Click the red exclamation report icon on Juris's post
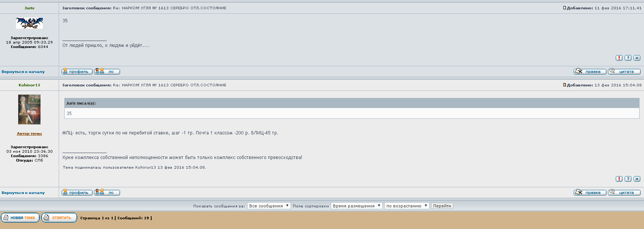Viewport: 644px width, 229px height. pyautogui.click(x=619, y=58)
